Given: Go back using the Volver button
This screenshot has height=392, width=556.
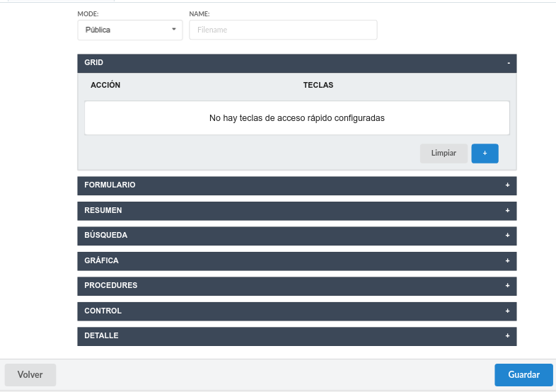Looking at the screenshot, I should pyautogui.click(x=30, y=375).
